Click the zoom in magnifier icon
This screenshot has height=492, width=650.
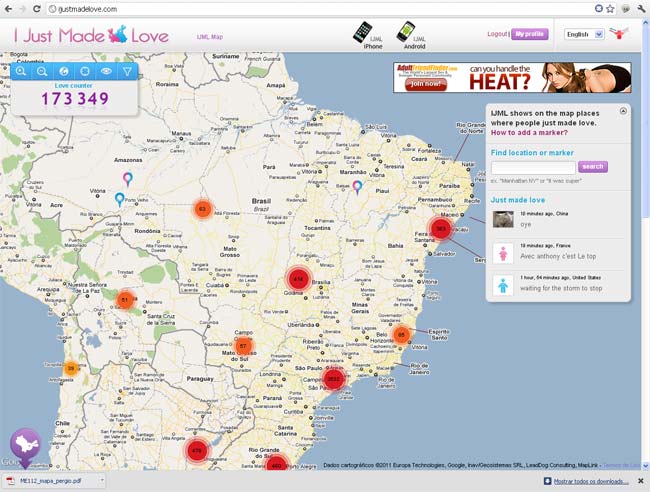click(21, 72)
